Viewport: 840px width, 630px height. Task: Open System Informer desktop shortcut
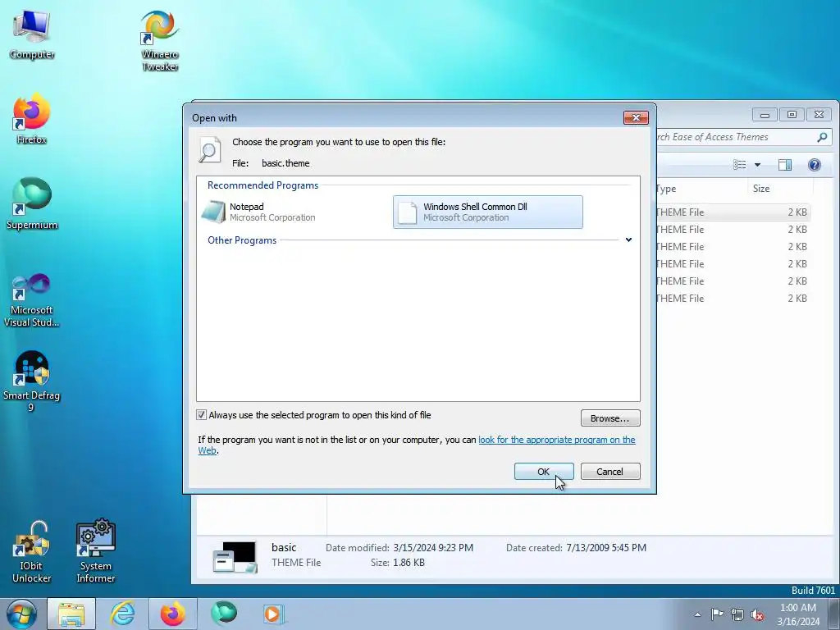[95, 552]
